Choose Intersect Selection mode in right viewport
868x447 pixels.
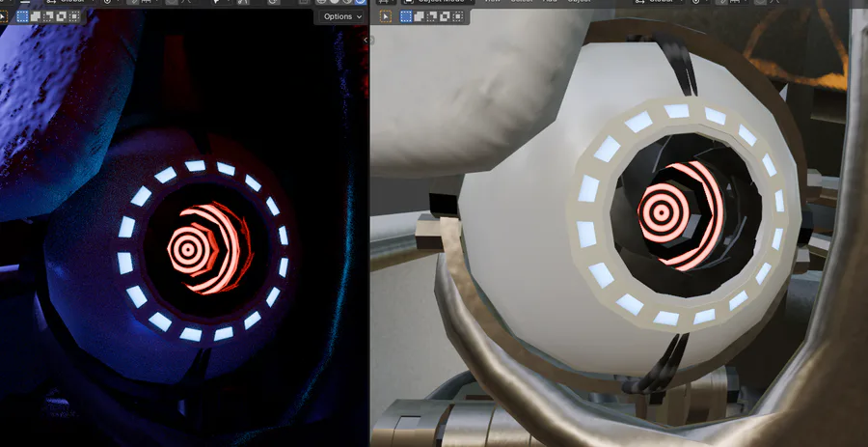[x=458, y=16]
